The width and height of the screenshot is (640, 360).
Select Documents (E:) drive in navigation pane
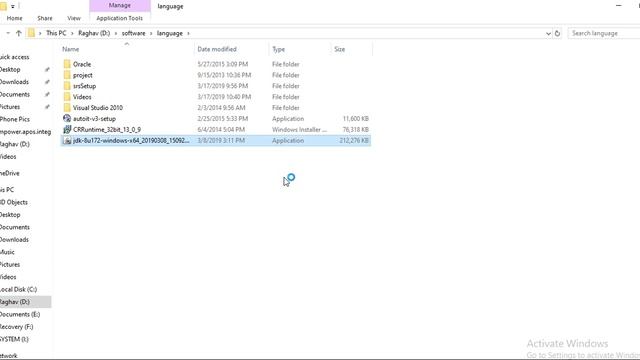coord(20,314)
